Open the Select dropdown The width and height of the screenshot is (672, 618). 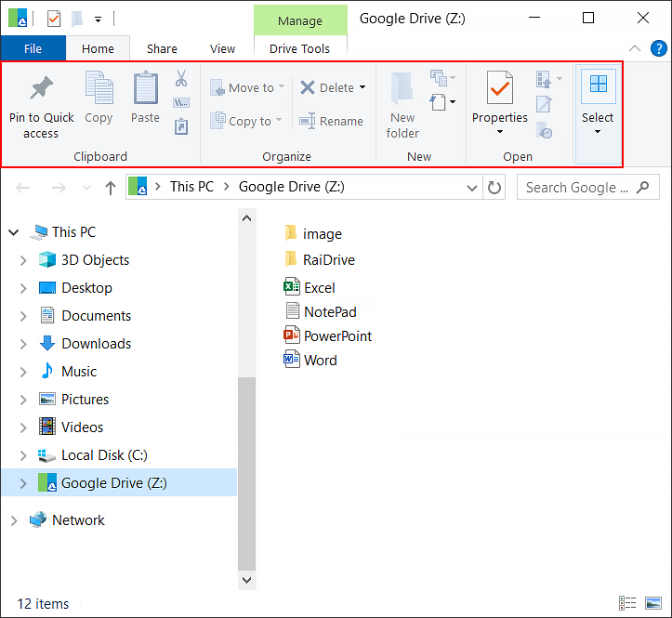click(599, 113)
